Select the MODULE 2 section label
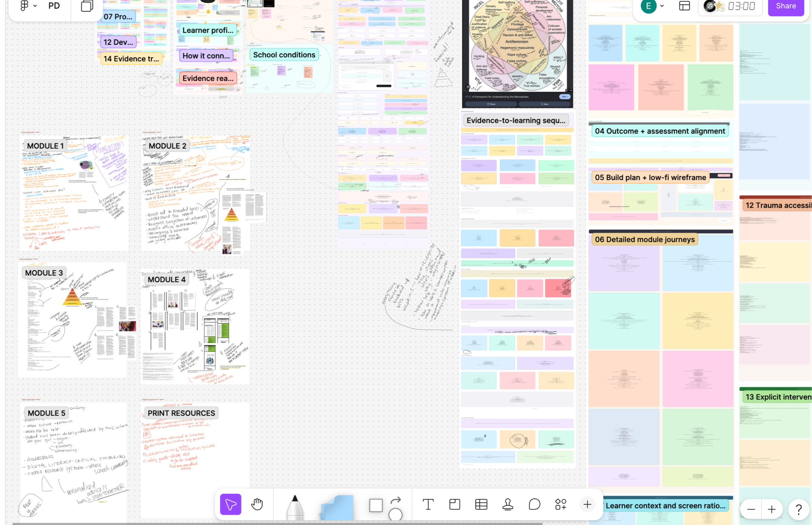 point(168,146)
